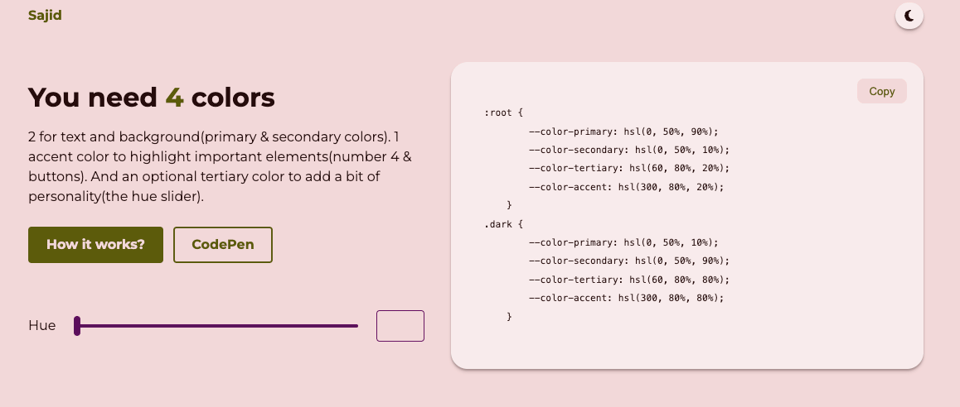
Task: Click the :root --color-primary hsl(0, 50%, 90%) line
Action: tap(623, 131)
